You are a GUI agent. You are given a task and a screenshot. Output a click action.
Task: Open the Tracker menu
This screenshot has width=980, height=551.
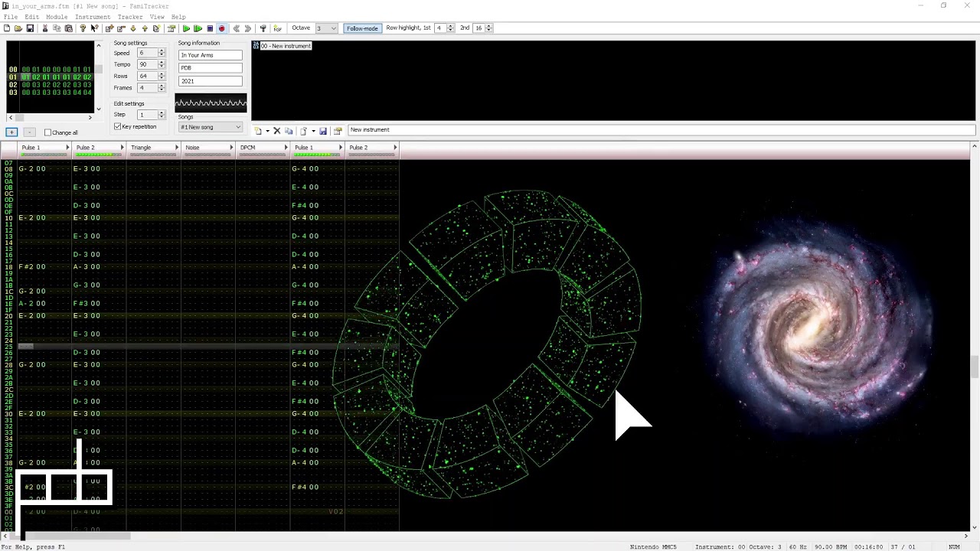(x=130, y=17)
